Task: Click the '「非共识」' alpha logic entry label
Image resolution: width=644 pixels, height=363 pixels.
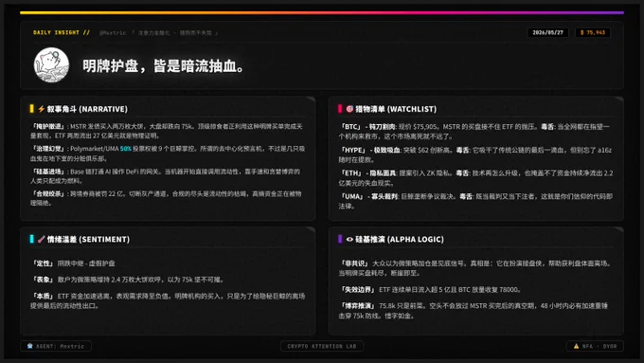Action: coord(354,263)
